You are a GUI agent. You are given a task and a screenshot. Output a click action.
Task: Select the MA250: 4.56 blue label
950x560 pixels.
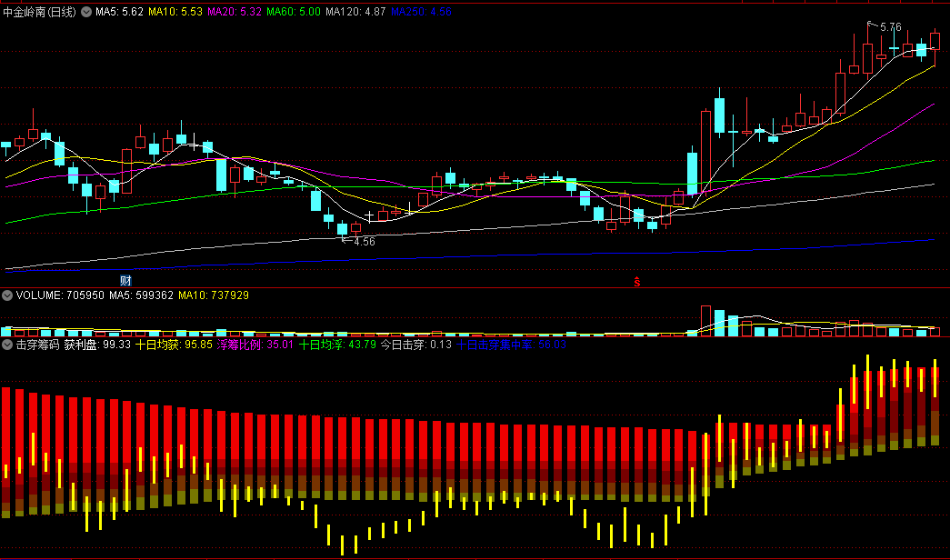coord(421,12)
